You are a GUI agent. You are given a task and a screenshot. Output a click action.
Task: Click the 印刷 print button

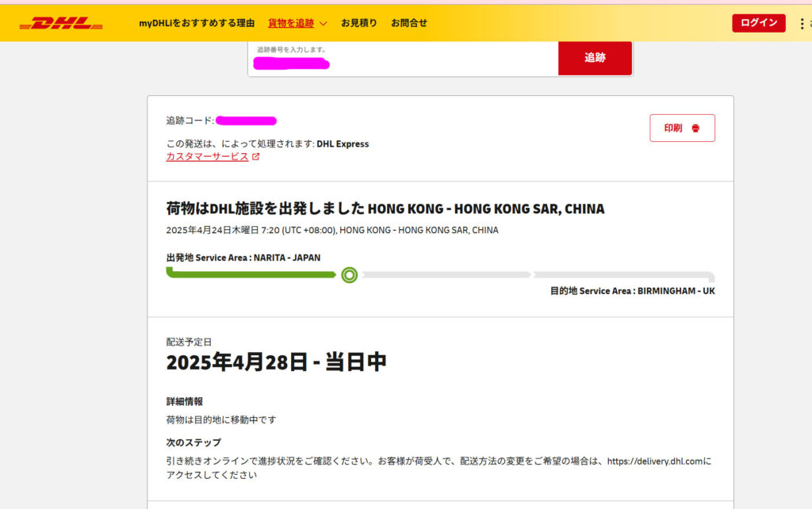[x=683, y=128]
